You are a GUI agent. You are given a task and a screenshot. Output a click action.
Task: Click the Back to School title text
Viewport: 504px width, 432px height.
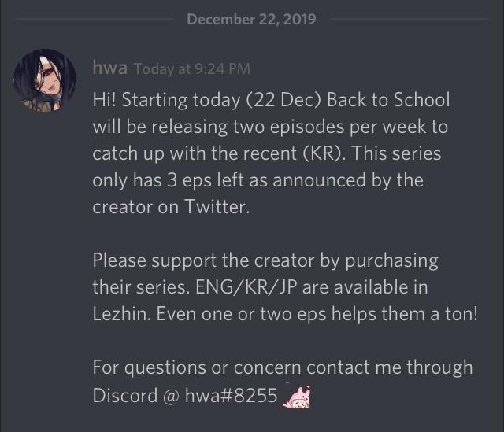coord(388,100)
